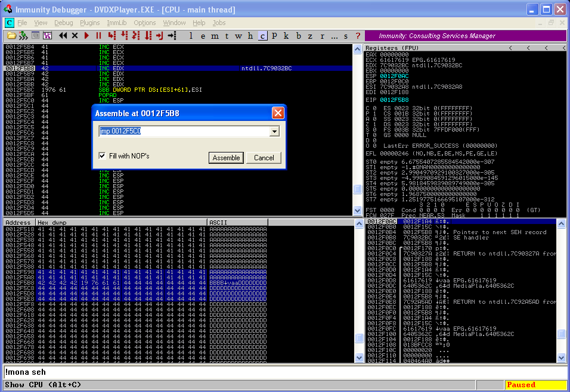Open the Jobs menu
The width and height of the screenshot is (570, 392).
coord(219,23)
